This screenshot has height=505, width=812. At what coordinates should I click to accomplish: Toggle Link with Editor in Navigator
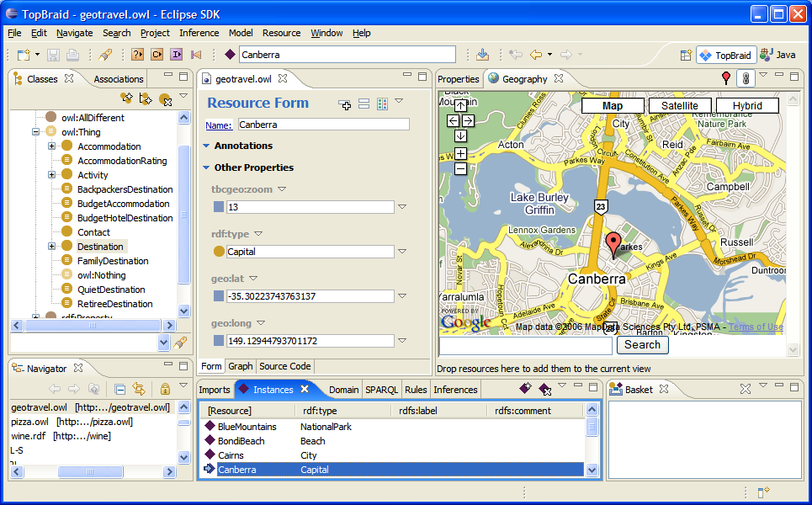coord(139,389)
